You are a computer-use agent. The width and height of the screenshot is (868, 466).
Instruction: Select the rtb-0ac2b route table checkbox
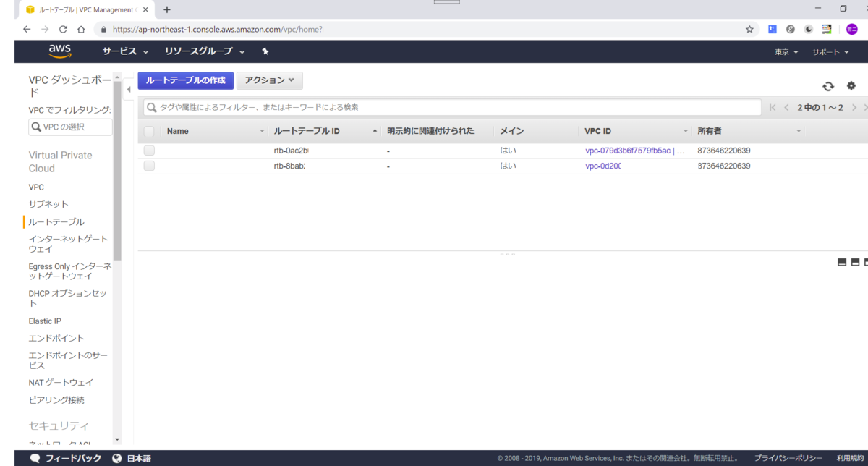(x=149, y=150)
